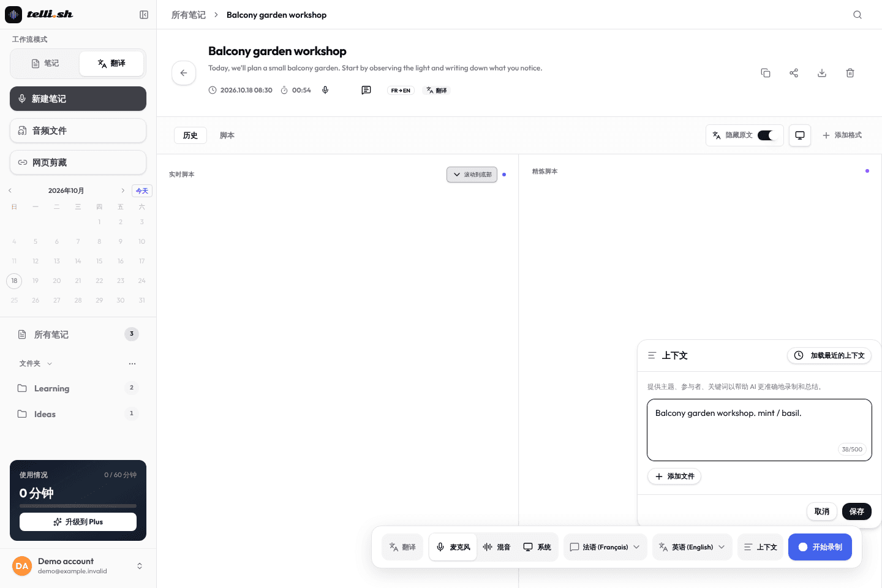Create a new note with 新建笔记
The height and width of the screenshot is (588, 882).
[x=78, y=99]
